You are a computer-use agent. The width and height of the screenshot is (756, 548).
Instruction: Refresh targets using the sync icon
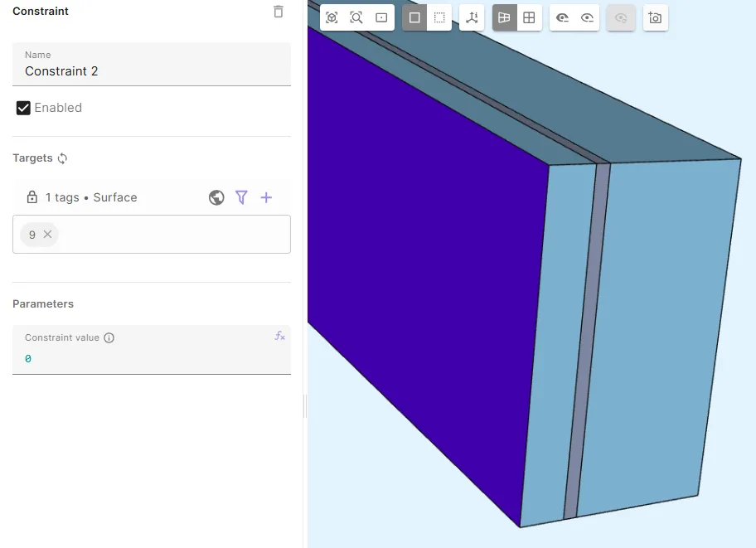tap(62, 158)
